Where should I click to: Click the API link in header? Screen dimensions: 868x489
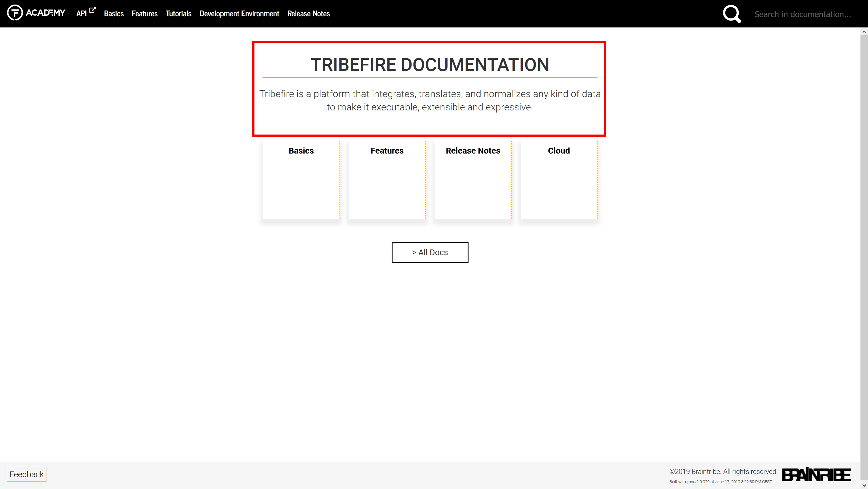pyautogui.click(x=81, y=14)
